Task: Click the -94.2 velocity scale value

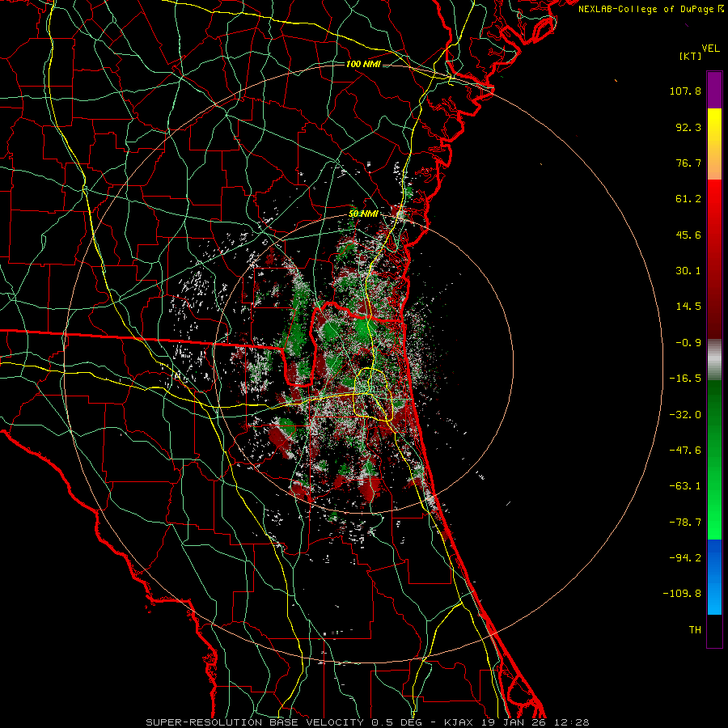Action: [685, 557]
